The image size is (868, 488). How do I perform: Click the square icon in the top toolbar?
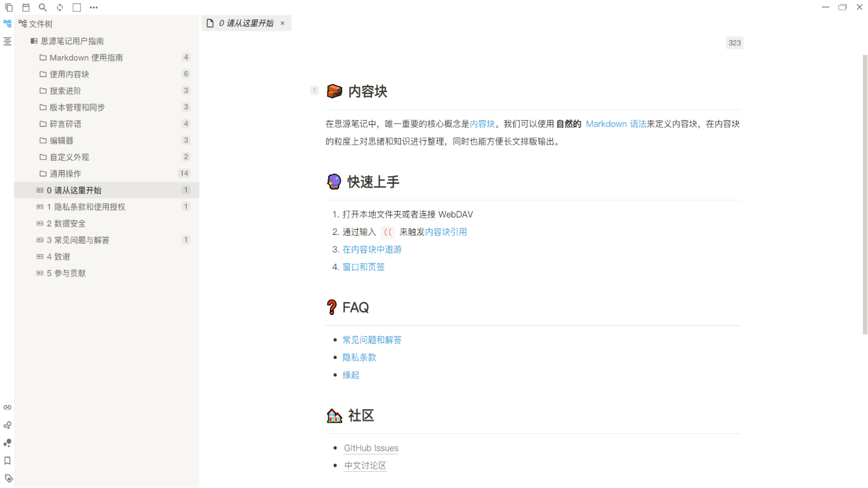coord(77,8)
